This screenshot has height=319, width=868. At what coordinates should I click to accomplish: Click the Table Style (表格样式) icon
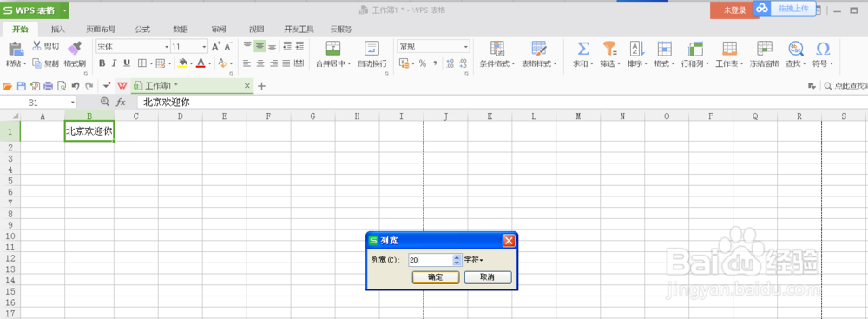click(539, 49)
